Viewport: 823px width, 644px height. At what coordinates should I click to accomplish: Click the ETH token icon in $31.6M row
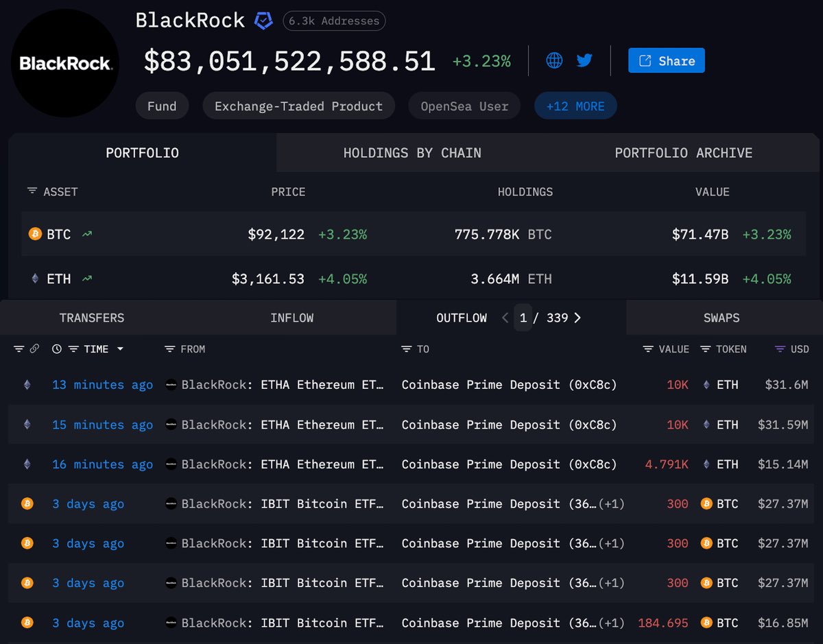coord(706,385)
